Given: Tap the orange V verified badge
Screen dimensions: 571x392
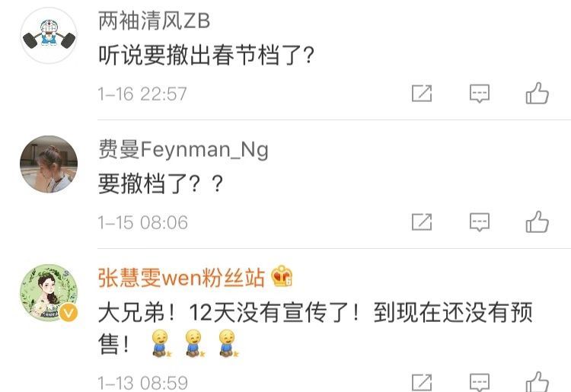Looking at the screenshot, I should pos(69,312).
